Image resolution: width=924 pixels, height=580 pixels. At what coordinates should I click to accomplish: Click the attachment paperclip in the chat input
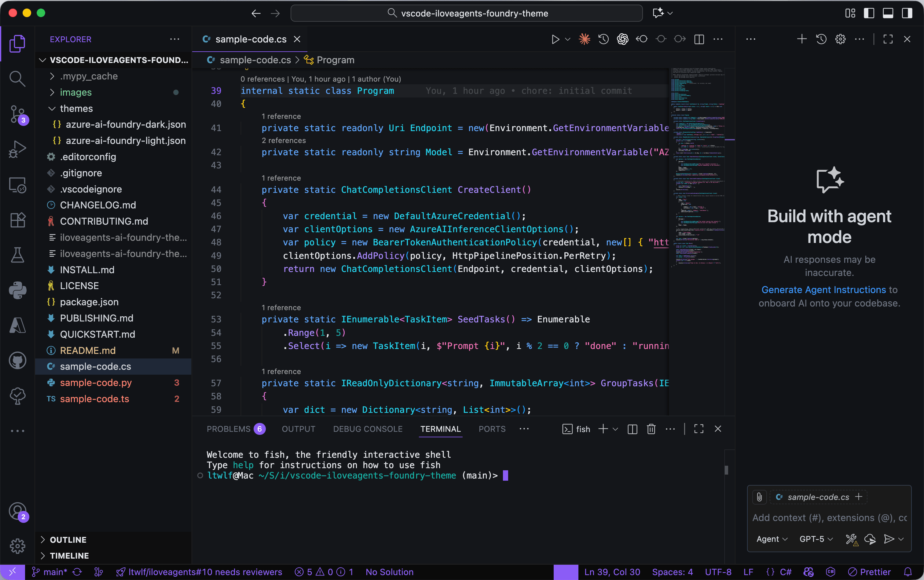coord(759,497)
